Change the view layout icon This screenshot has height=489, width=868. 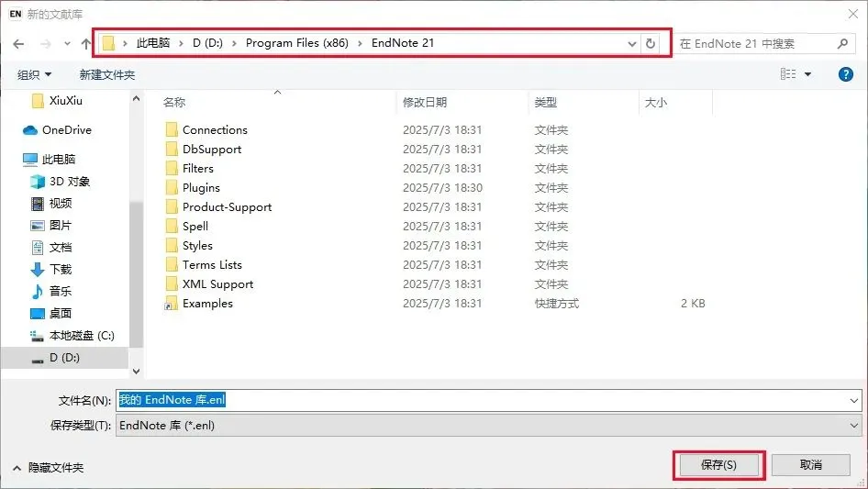788,74
